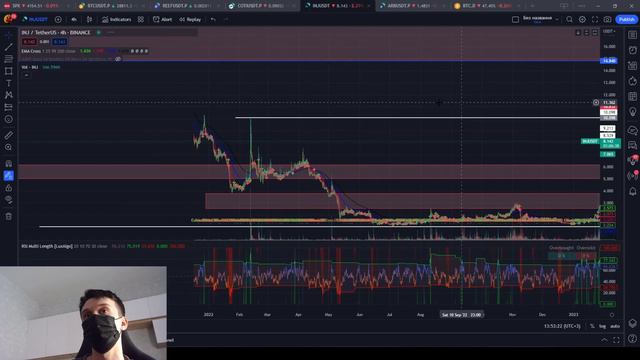Undo the last chart action

click(213, 19)
